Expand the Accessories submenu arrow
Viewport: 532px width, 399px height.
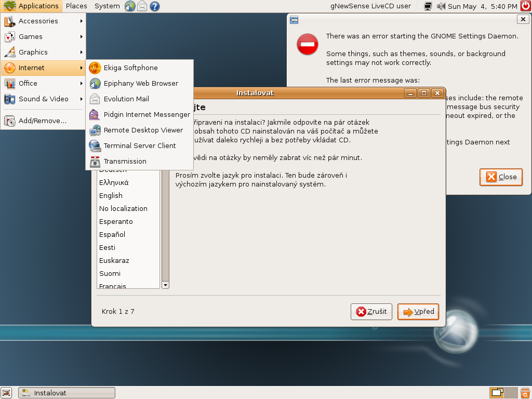click(x=82, y=21)
